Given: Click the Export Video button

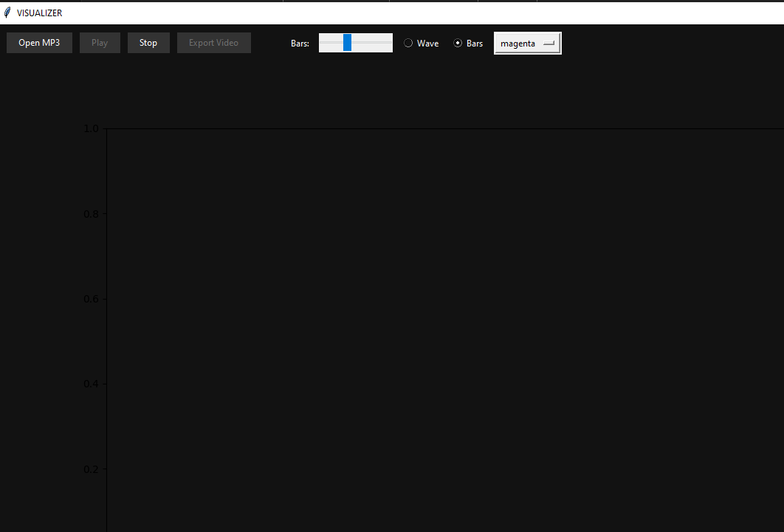Looking at the screenshot, I should (213, 42).
